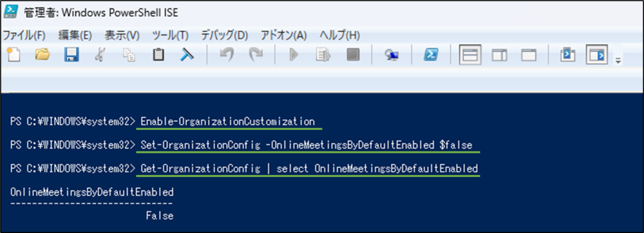Open the ファイル(F) menu
Screen dimensions: 644x233
(25, 35)
